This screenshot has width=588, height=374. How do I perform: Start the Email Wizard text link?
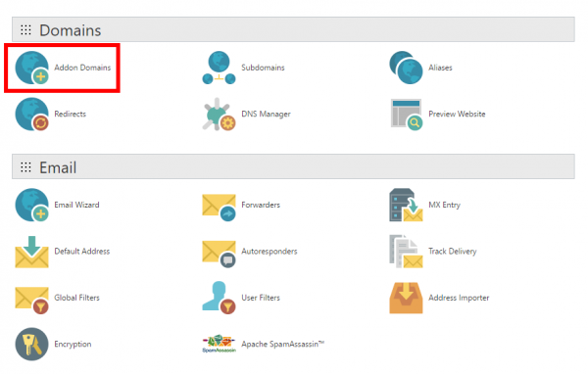(x=76, y=205)
